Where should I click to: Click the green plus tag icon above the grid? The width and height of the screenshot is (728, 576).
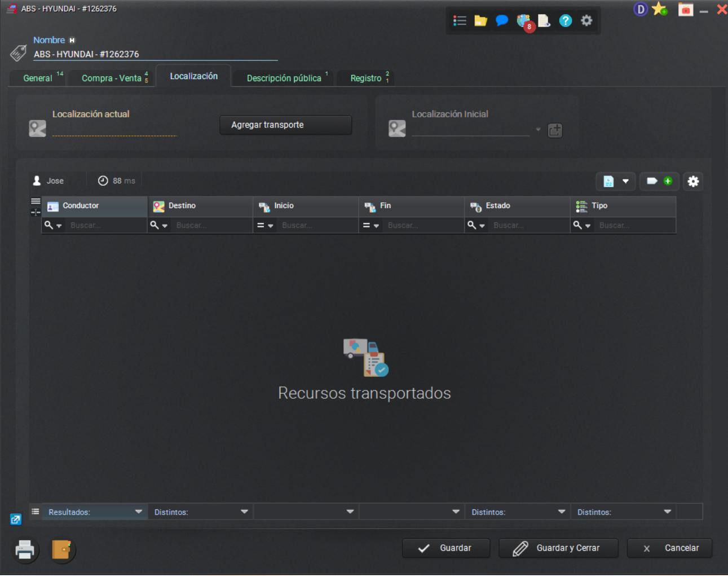coord(667,181)
